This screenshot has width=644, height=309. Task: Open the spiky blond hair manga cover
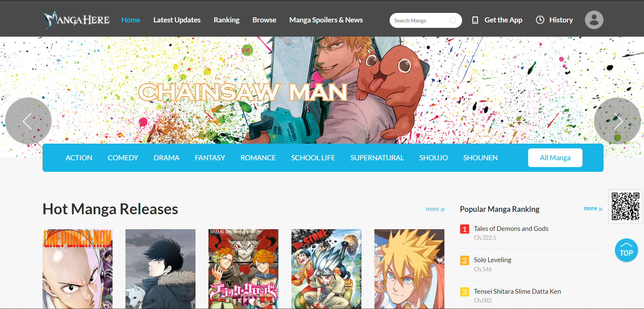click(409, 269)
